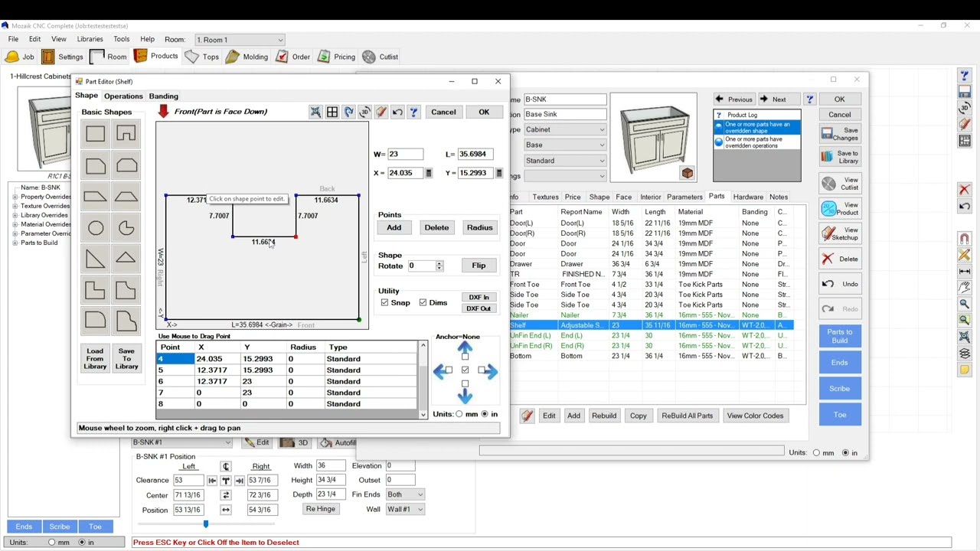The image size is (980, 551).
Task: Select in units in product window
Action: [845, 452]
